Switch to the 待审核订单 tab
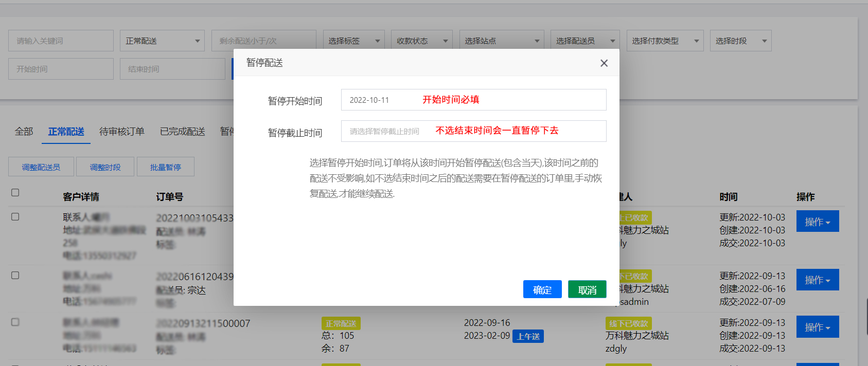 (122, 132)
